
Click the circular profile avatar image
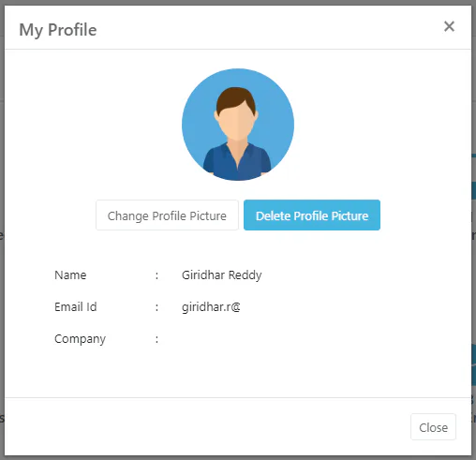click(x=238, y=125)
